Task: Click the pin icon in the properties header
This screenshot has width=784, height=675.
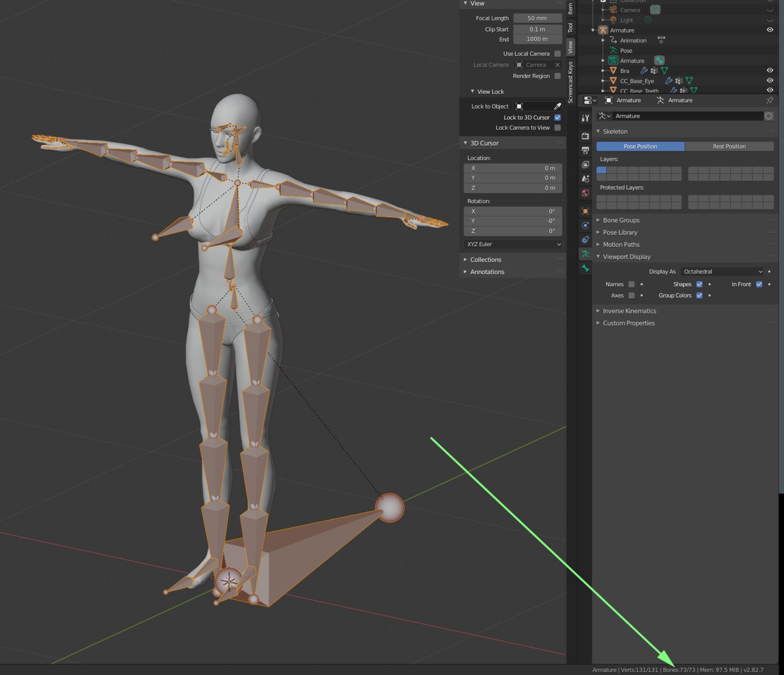Action: coord(770,100)
